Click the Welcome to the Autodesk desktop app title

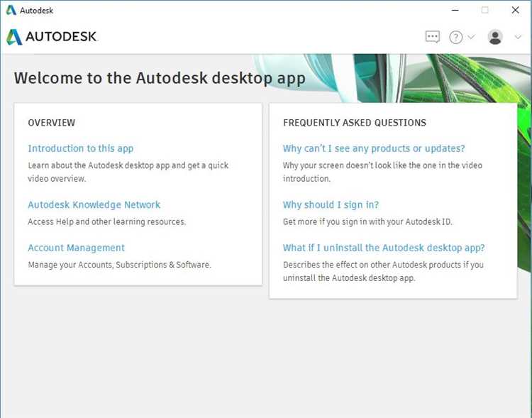(160, 78)
